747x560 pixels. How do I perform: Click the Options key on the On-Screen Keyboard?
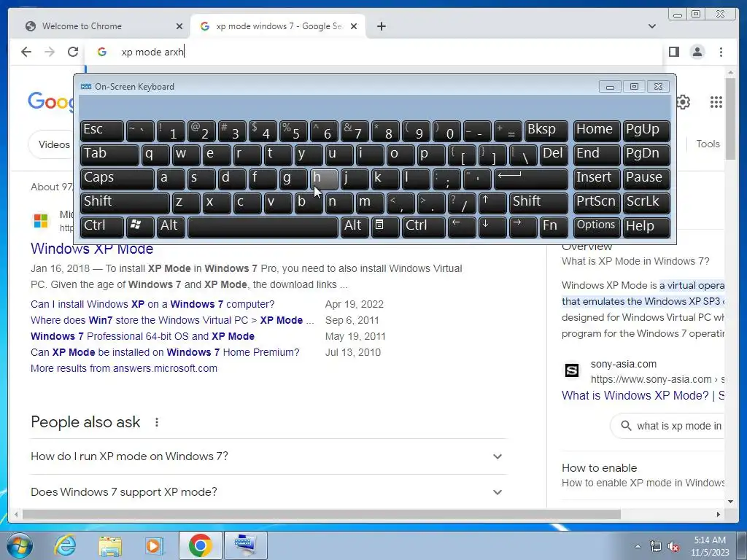[x=597, y=226]
